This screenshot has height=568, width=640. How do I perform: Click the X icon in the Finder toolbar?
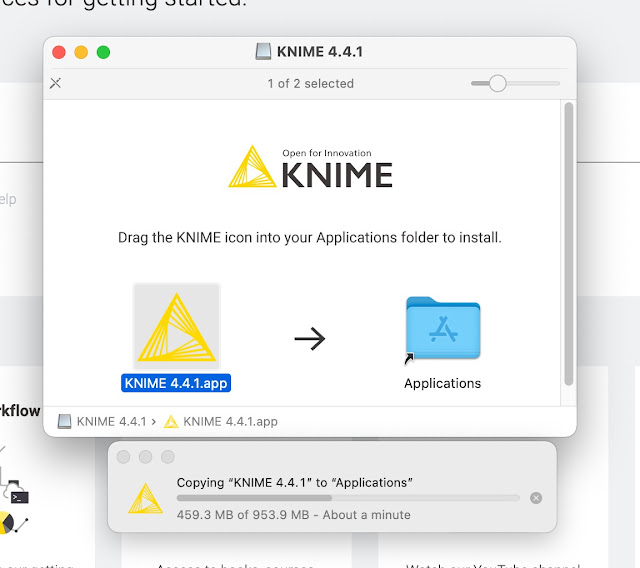coord(56,83)
